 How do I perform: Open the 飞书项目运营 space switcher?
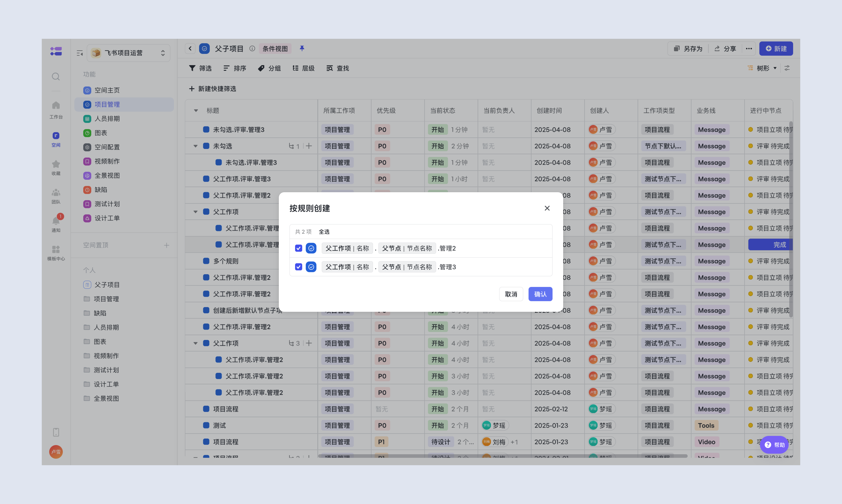[128, 53]
